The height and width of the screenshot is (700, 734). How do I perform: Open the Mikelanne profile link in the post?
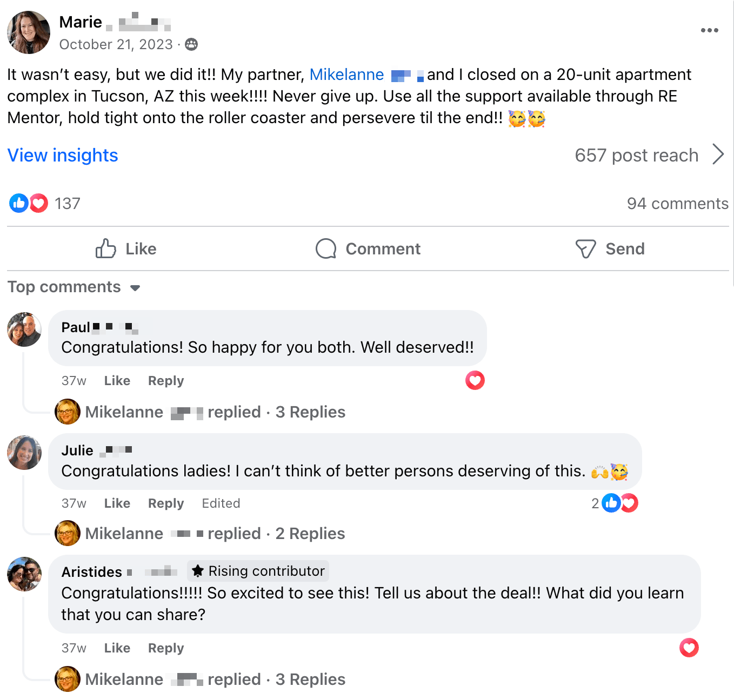click(x=347, y=75)
